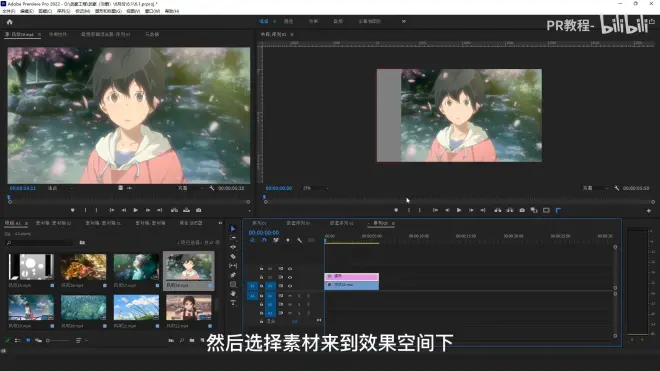This screenshot has width=660, height=371.
Task: Select the Track Select Forward tool
Action: point(233,238)
